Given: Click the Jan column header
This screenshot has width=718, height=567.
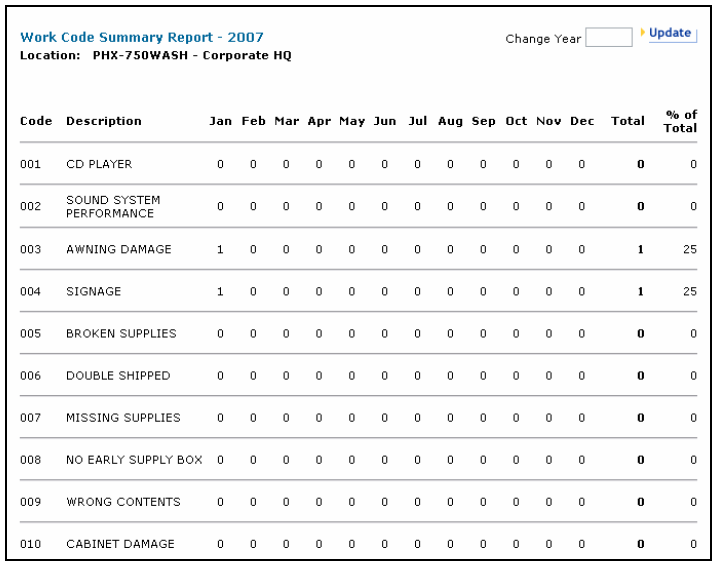Looking at the screenshot, I should point(220,121).
